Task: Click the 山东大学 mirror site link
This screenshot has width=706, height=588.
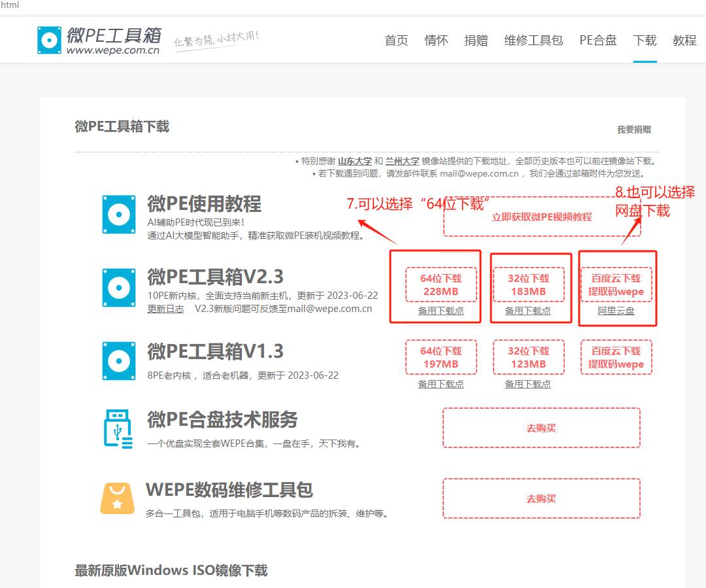Action: point(354,161)
